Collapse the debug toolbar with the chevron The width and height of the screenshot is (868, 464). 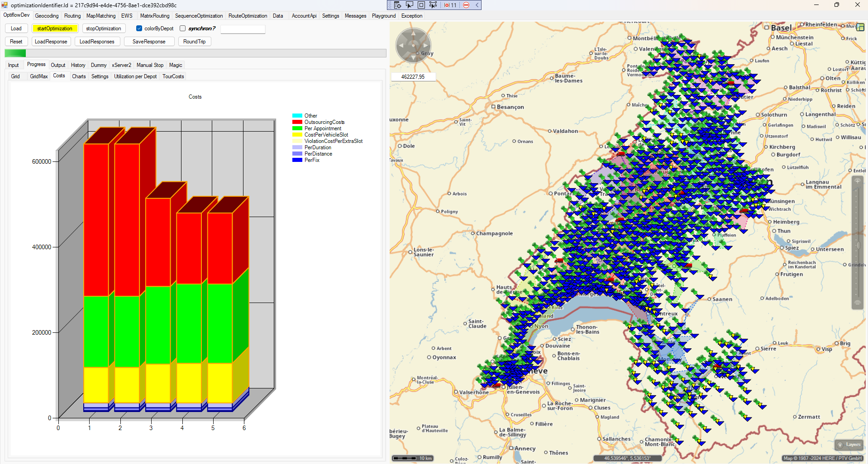point(477,5)
